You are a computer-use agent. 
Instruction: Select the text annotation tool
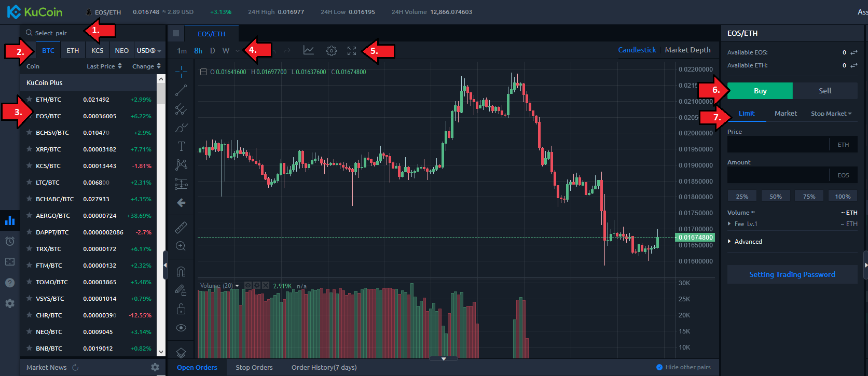(181, 146)
